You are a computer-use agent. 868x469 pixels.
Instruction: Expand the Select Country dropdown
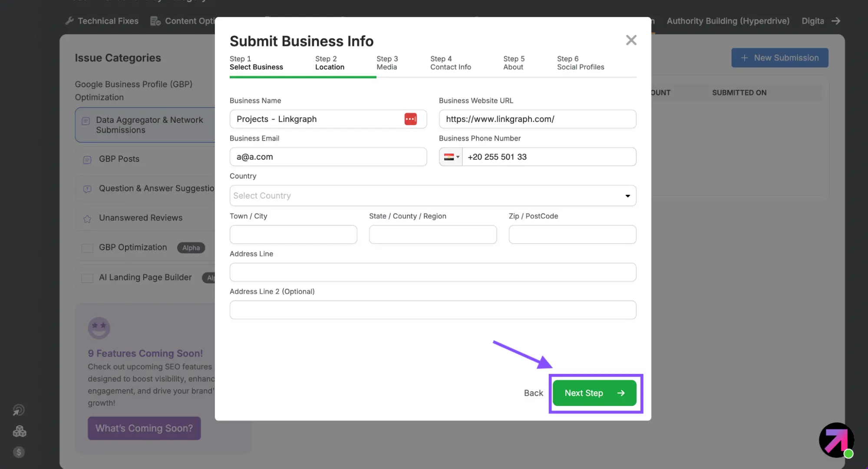point(627,196)
